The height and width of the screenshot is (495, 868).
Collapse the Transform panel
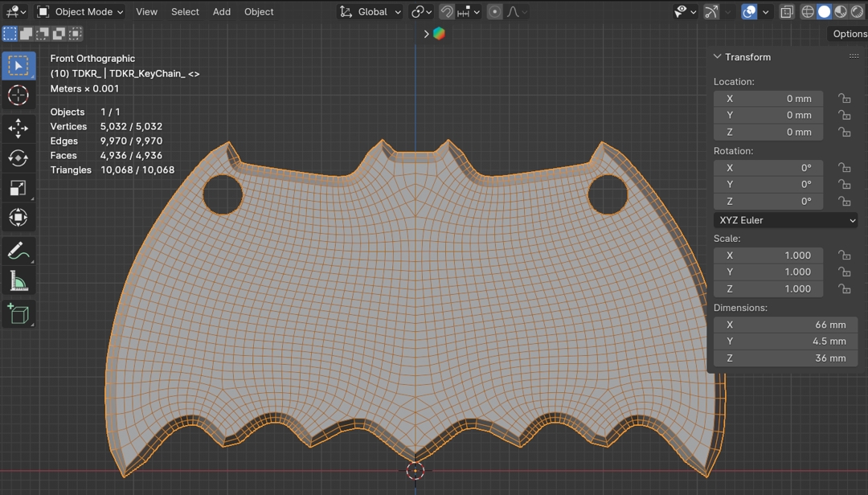pyautogui.click(x=718, y=57)
